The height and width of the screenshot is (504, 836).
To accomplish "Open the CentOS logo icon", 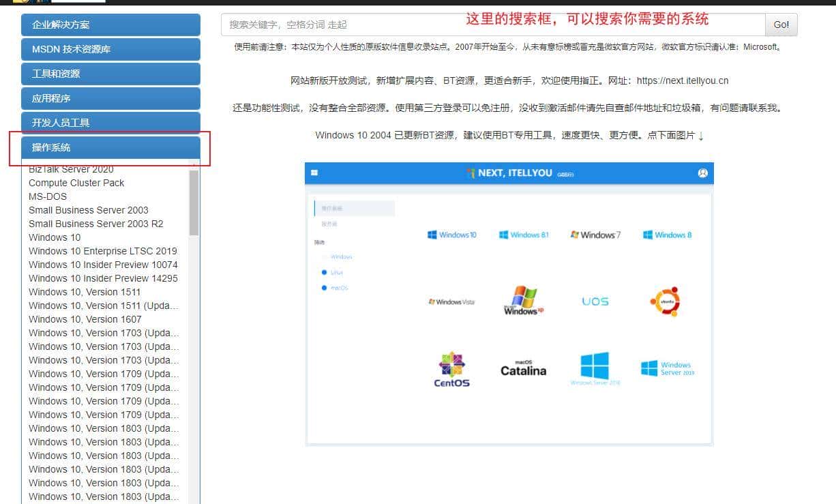I will click(x=451, y=369).
